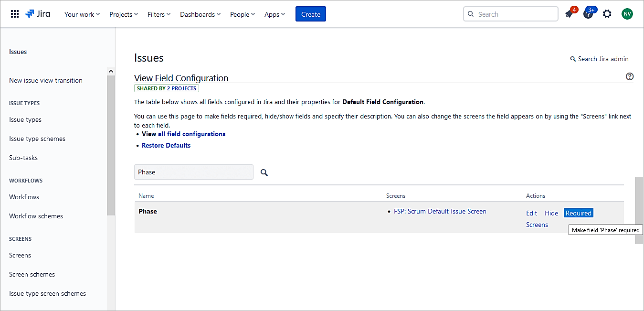Open FSP: Scrum Default Issue Screen
The image size is (644, 311).
click(440, 211)
